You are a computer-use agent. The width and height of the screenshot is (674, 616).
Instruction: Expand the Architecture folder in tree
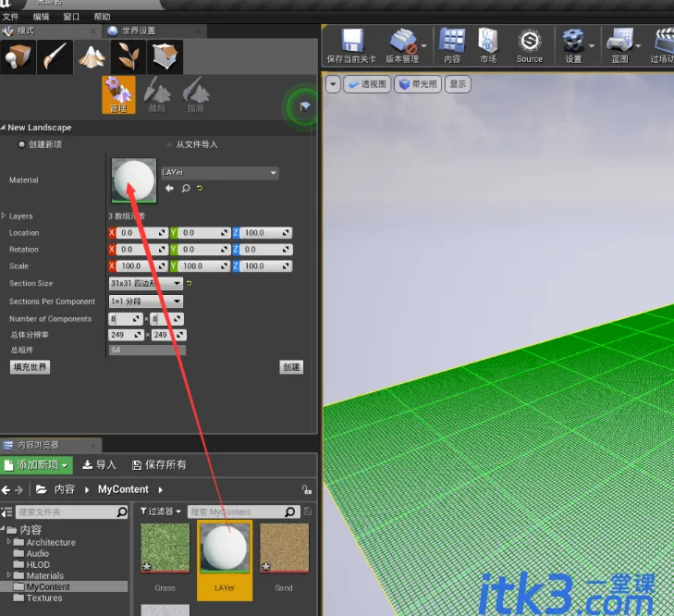coord(9,542)
